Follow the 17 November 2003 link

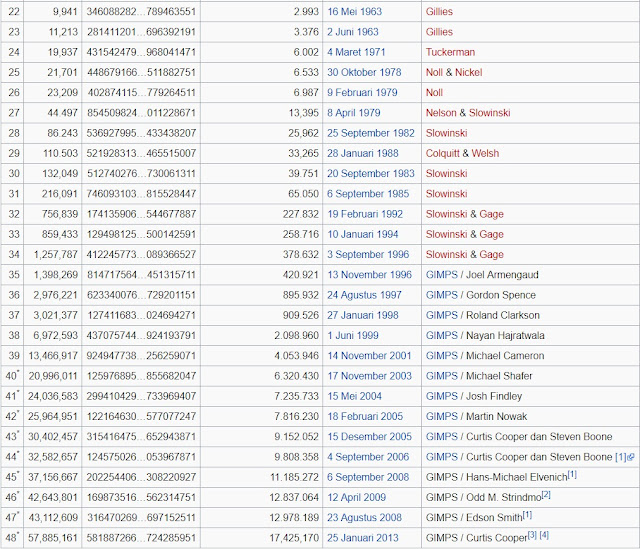coord(369,376)
